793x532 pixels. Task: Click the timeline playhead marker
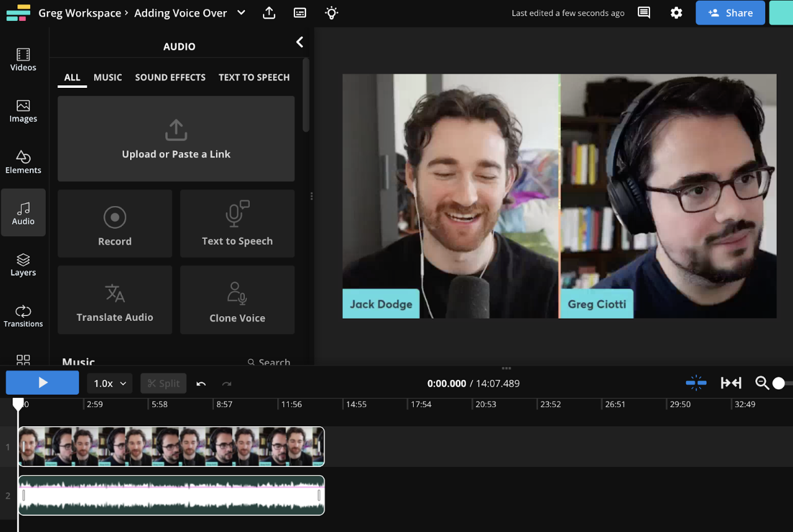(18, 404)
